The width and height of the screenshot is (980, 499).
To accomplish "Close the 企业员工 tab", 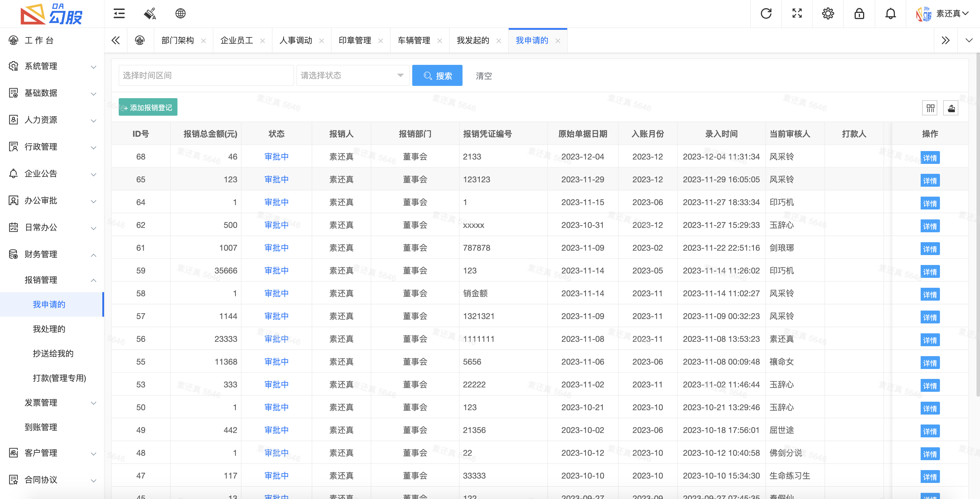I will (263, 41).
